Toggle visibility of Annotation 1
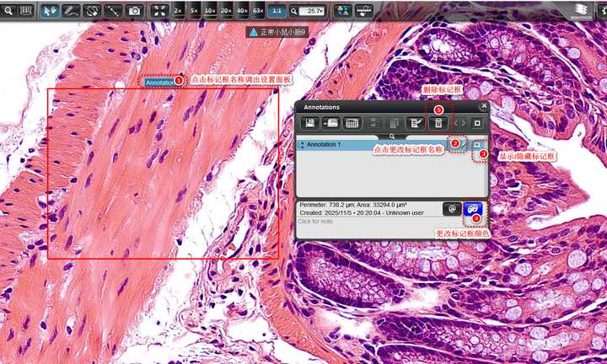Screen dimensions: 607x364 point(477,145)
